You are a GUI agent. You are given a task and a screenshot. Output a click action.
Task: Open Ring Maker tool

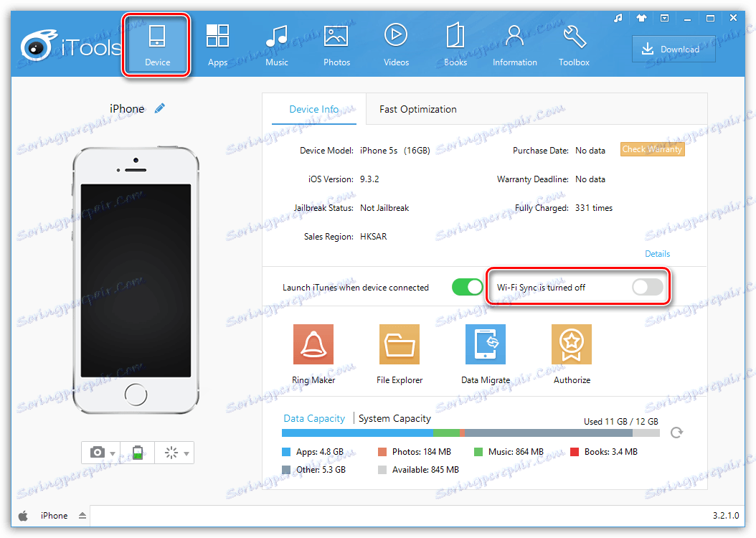pyautogui.click(x=313, y=354)
